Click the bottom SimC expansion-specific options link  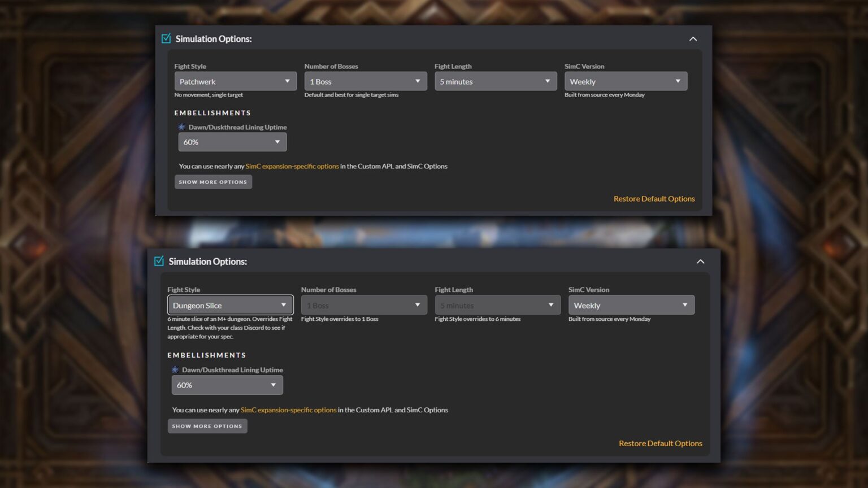pos(289,409)
